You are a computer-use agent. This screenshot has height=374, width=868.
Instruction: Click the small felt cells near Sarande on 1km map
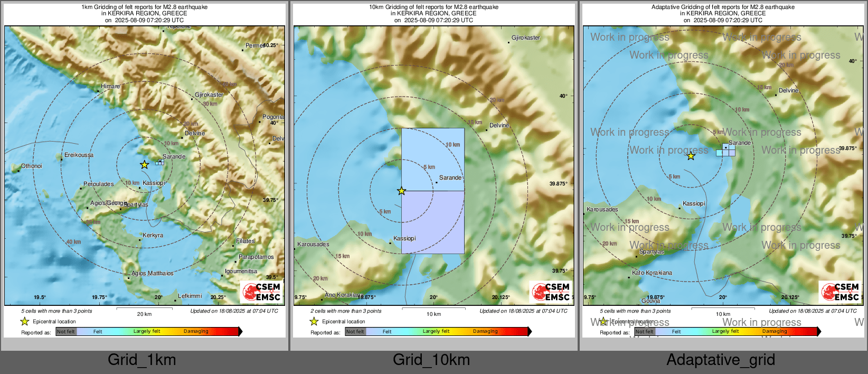(x=160, y=162)
